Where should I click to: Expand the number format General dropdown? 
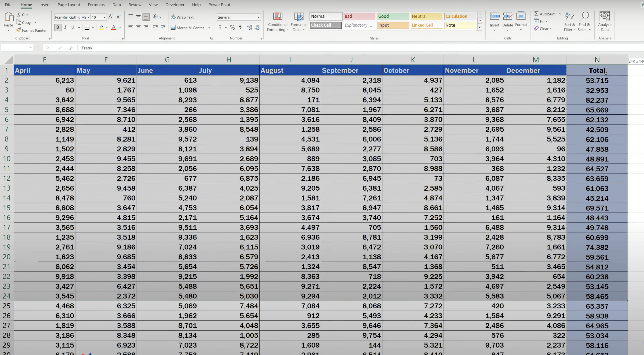coord(258,17)
